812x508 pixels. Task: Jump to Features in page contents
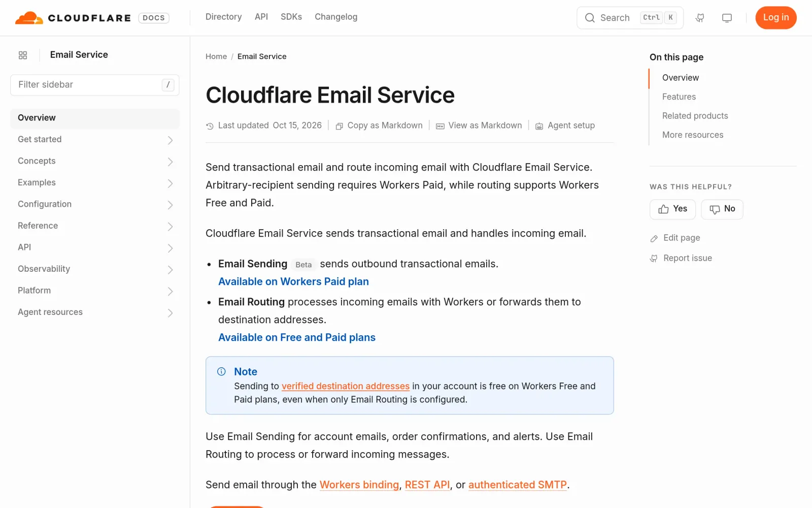tap(679, 97)
